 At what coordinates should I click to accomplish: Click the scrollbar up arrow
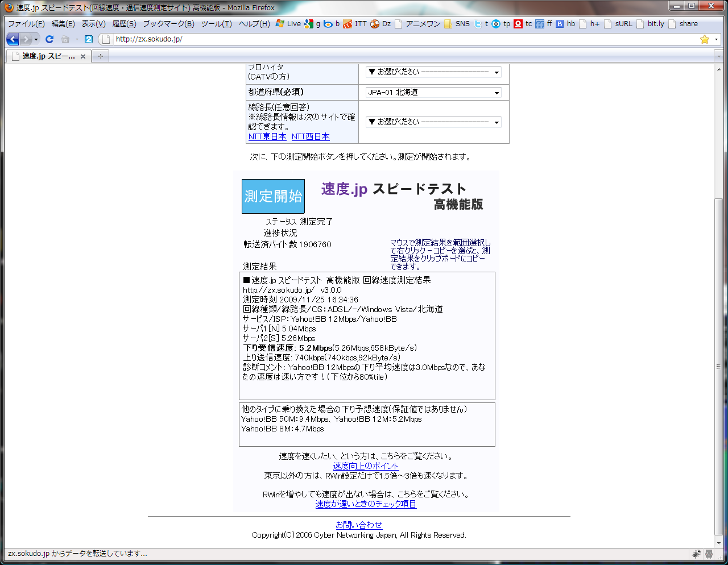click(x=718, y=69)
